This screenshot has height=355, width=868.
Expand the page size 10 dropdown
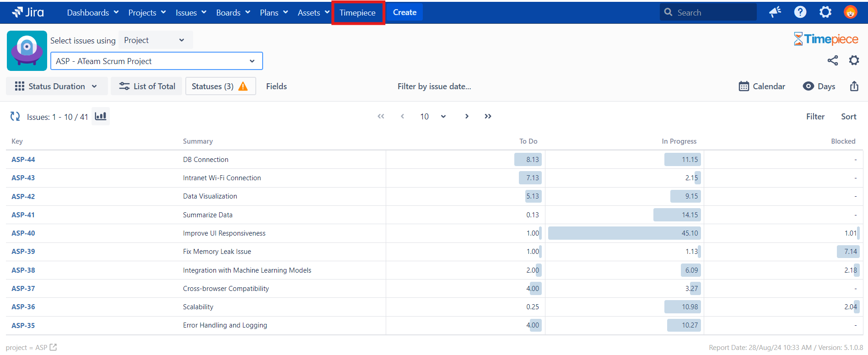(x=432, y=117)
